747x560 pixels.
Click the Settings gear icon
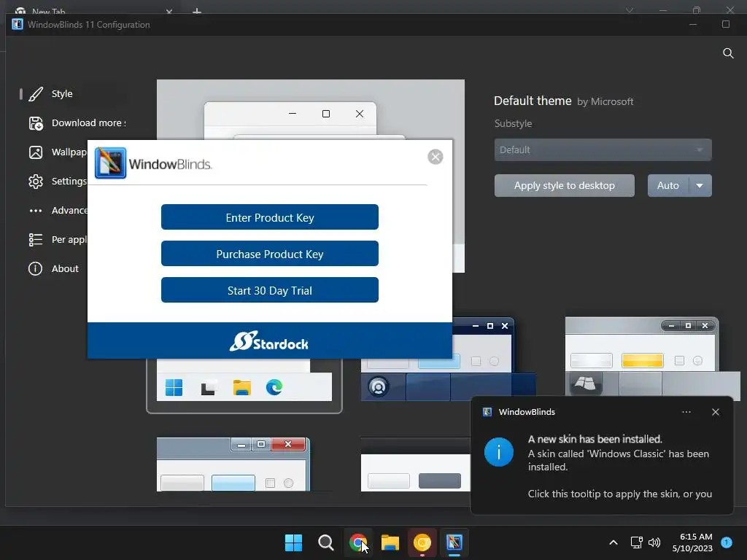36,182
